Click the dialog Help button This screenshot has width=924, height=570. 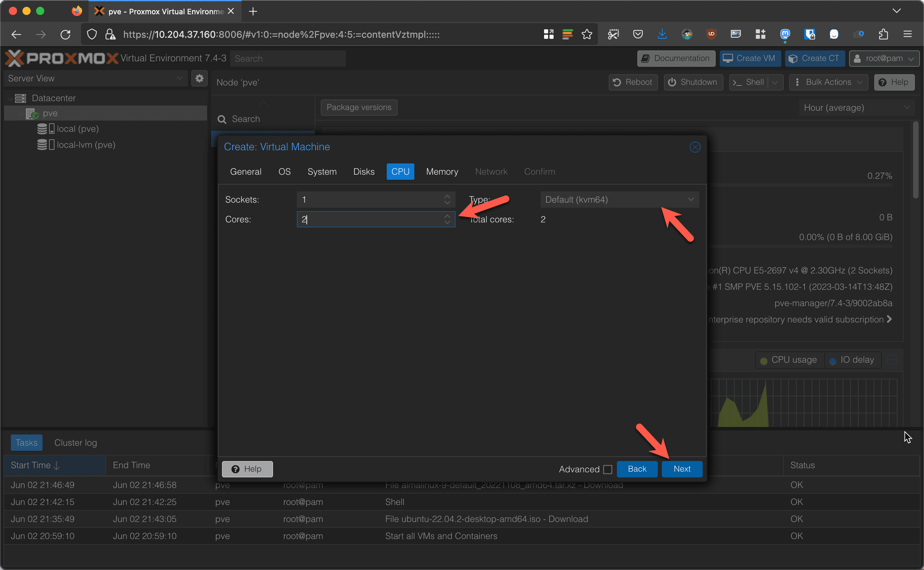click(247, 469)
